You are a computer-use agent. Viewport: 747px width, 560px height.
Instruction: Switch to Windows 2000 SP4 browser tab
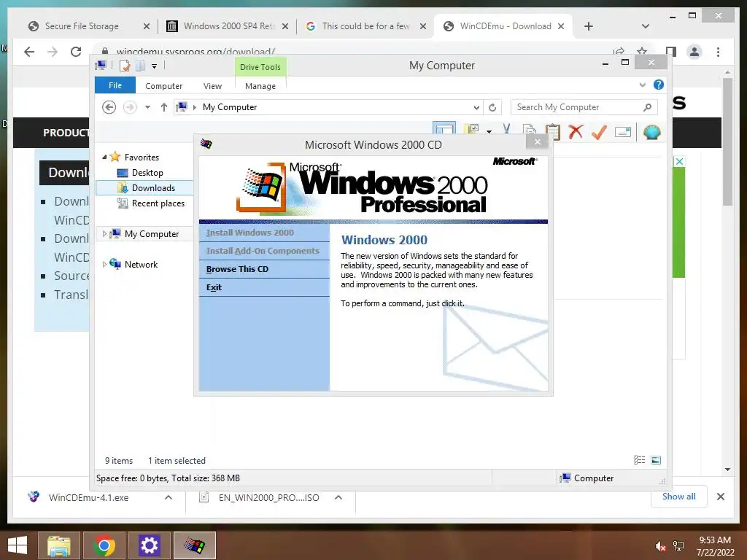point(228,26)
